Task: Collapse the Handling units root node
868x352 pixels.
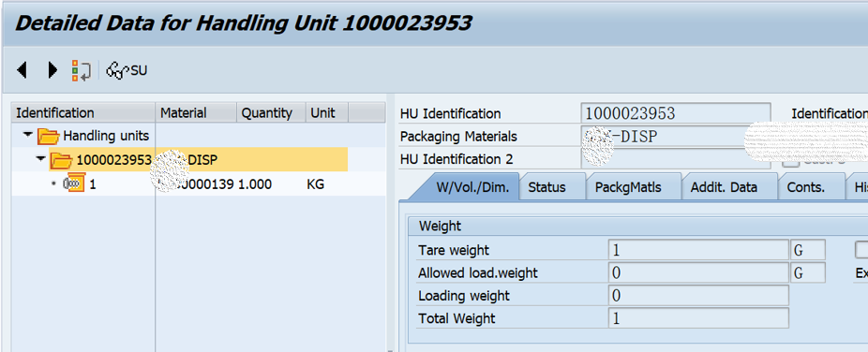Action: click(x=28, y=135)
